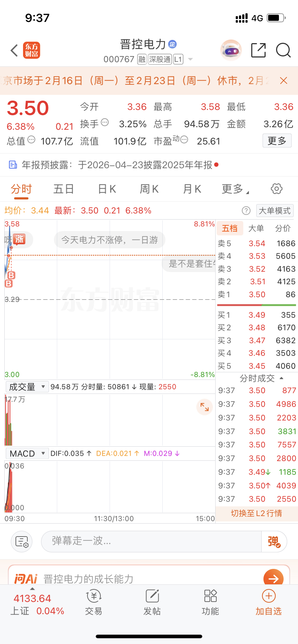Tap 切换至L2行情 link
Image resolution: width=298 pixels, height=644 pixels.
point(256,513)
